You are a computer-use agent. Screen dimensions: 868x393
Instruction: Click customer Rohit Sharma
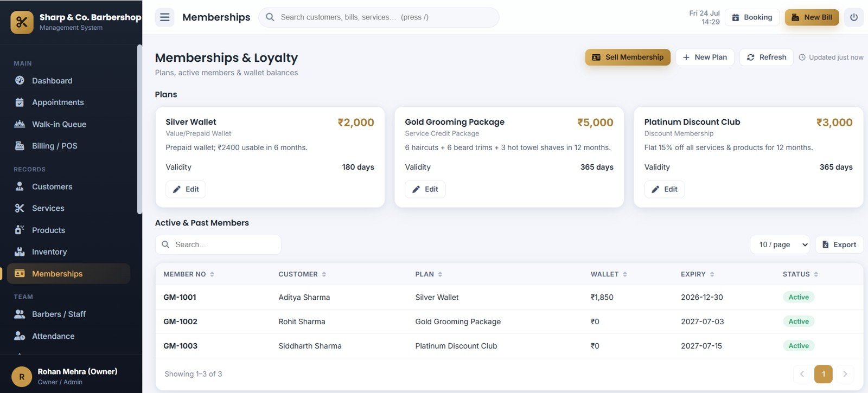(302, 321)
